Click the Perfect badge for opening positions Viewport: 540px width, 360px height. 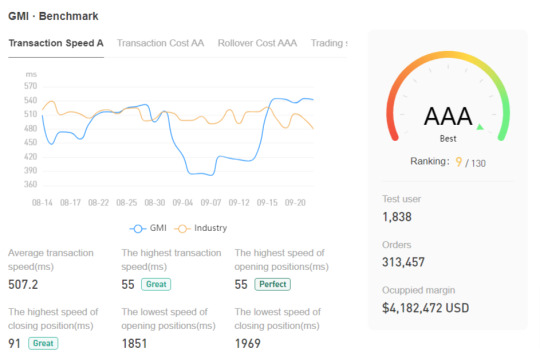[x=272, y=284]
